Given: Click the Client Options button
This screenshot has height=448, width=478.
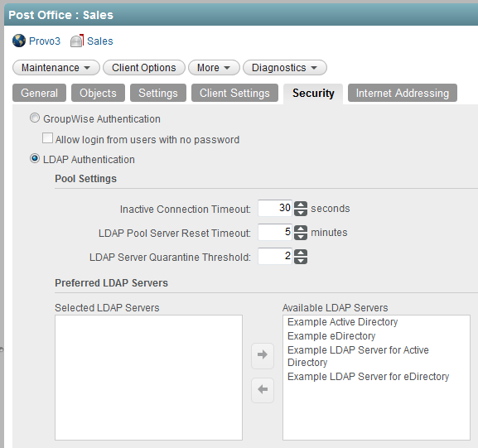Looking at the screenshot, I should 144,68.
